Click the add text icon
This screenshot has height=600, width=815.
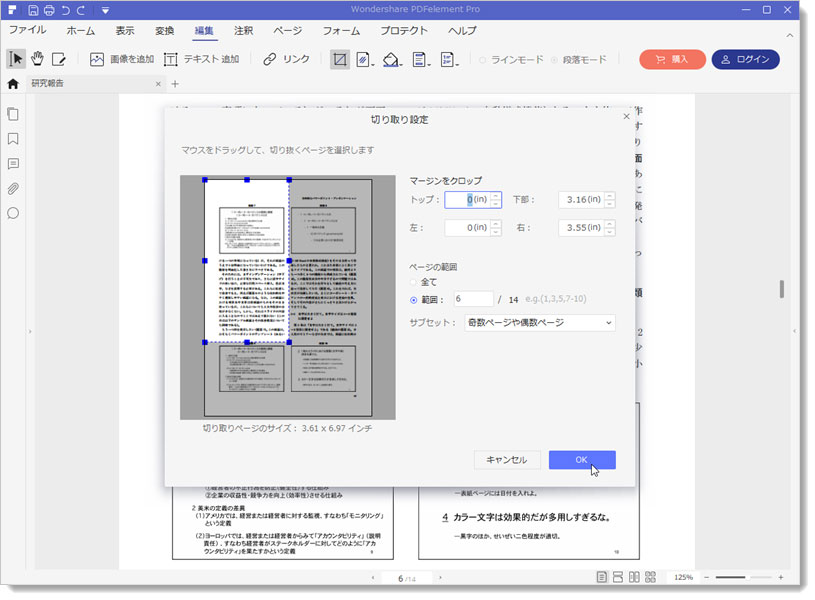tap(170, 59)
